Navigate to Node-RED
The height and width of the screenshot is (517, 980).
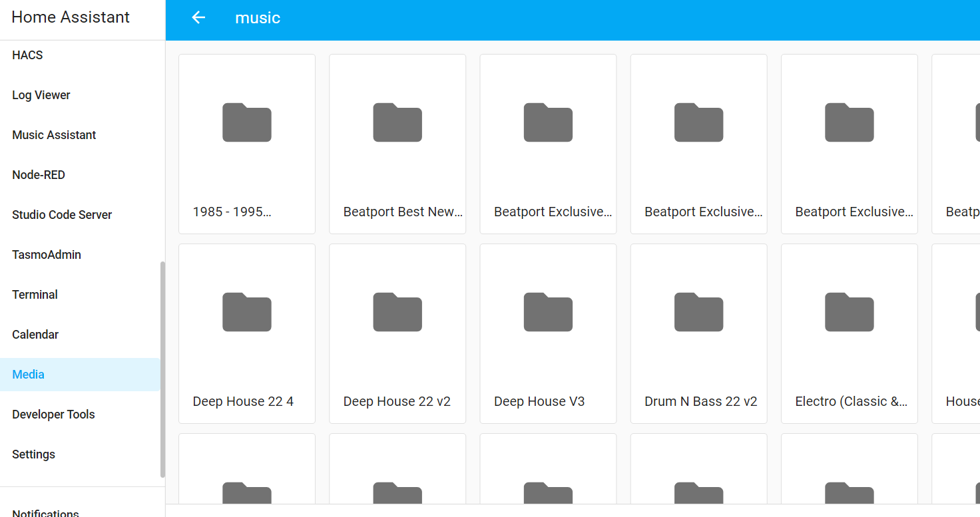tap(80, 175)
